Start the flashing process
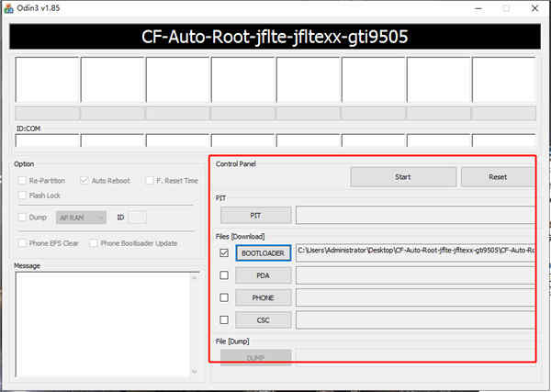The height and width of the screenshot is (392, 551). [x=403, y=177]
